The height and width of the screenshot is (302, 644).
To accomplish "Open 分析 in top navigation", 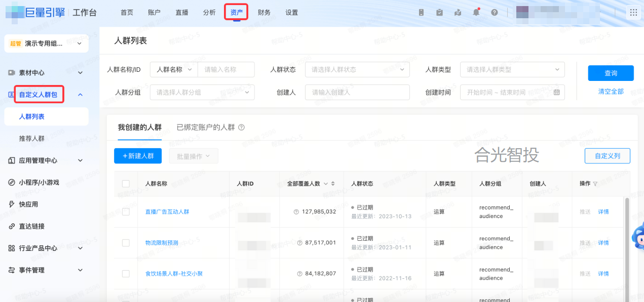I will [209, 13].
